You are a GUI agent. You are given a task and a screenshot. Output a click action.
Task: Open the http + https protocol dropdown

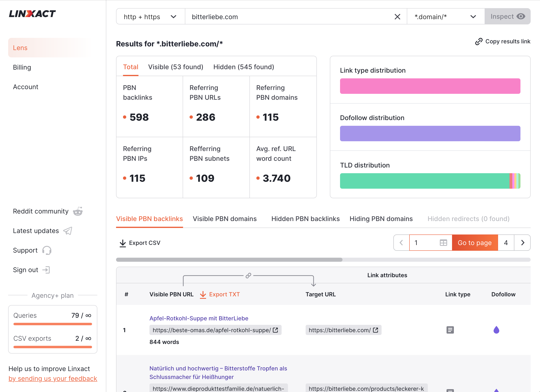[150, 17]
